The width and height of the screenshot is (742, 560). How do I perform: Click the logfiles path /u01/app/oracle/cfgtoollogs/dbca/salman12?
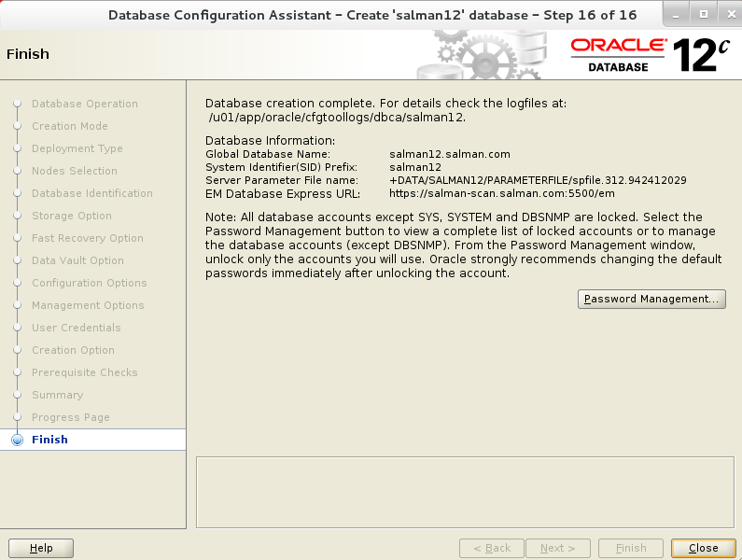[338, 118]
